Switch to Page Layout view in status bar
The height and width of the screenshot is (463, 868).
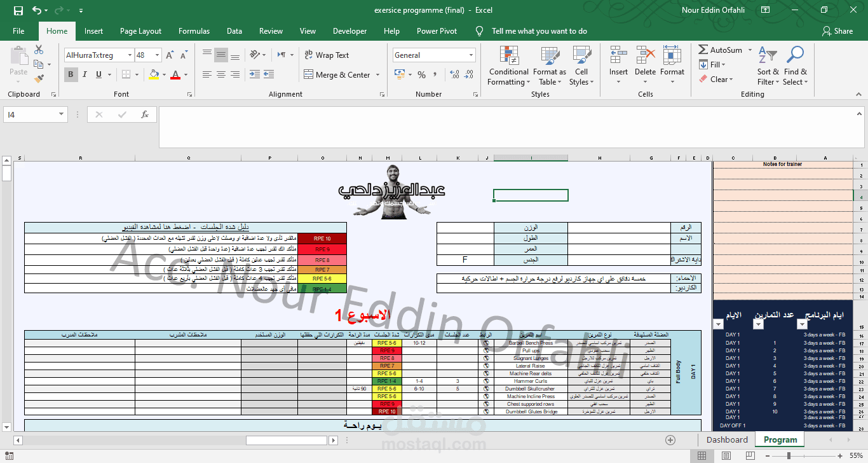point(726,455)
